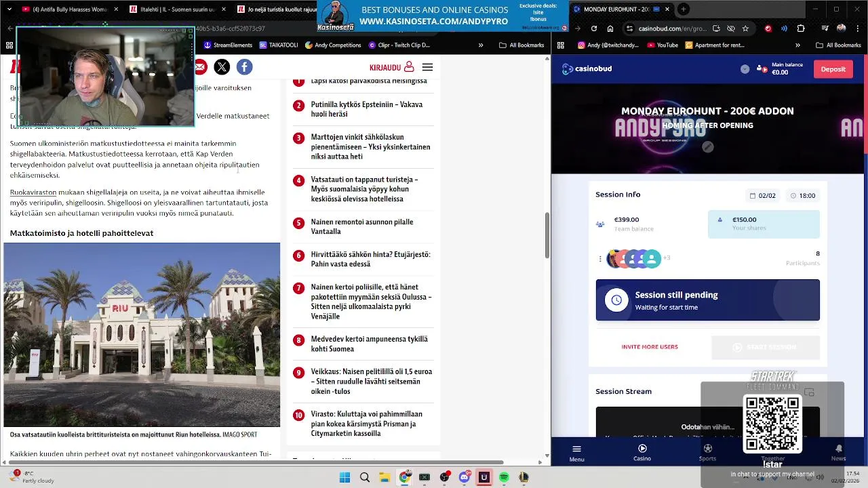
Task: Open article Hirvittääkö sähkön hinta
Action: click(370, 259)
